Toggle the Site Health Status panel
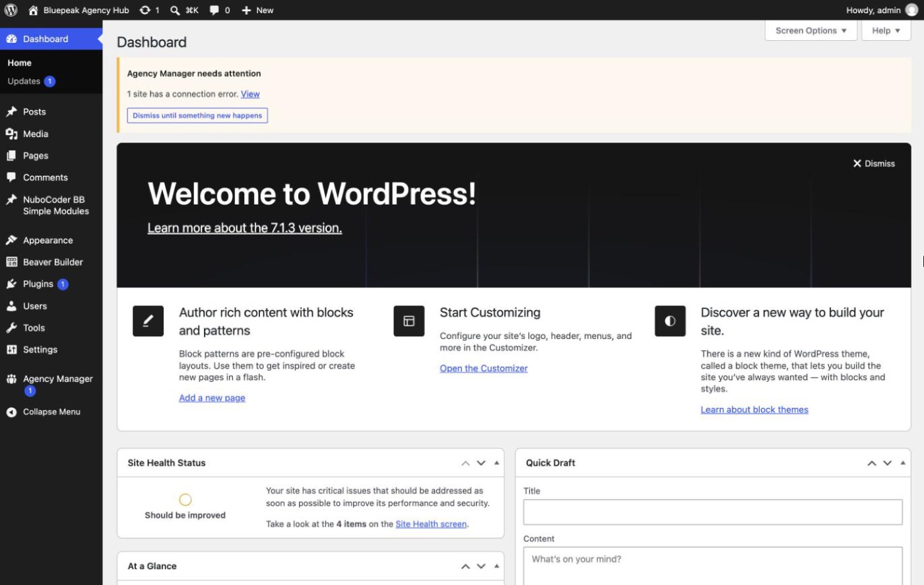924x585 pixels. click(496, 463)
